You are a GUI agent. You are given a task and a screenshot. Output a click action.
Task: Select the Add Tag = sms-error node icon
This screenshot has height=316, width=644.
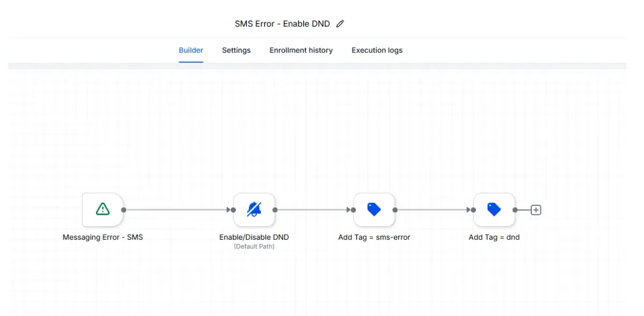(374, 210)
